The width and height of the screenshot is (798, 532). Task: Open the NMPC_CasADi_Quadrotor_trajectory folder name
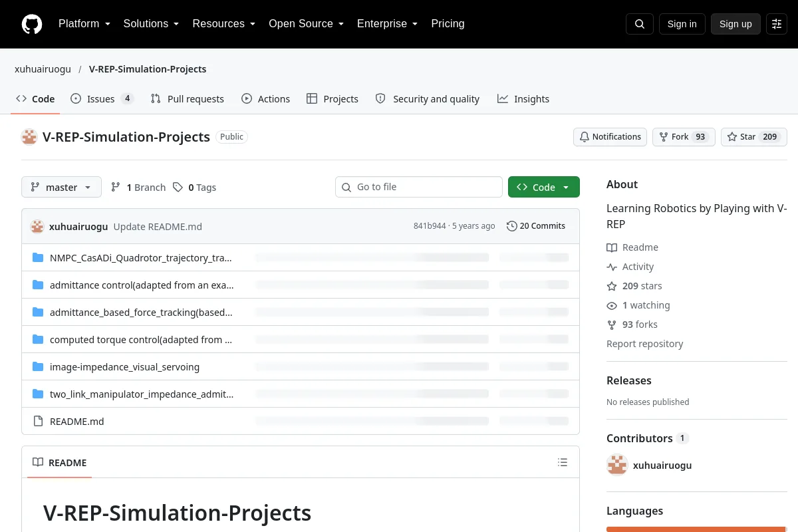point(142,258)
